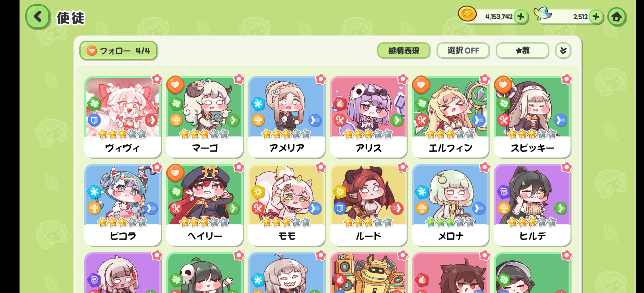Tap the blue shield role icon on ルード
Viewport: 644px width, 293px height.
click(340, 208)
